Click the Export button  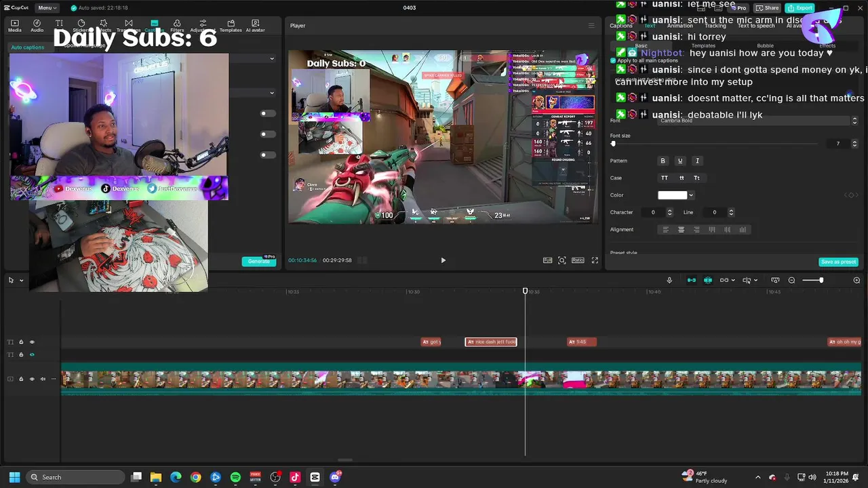800,7
